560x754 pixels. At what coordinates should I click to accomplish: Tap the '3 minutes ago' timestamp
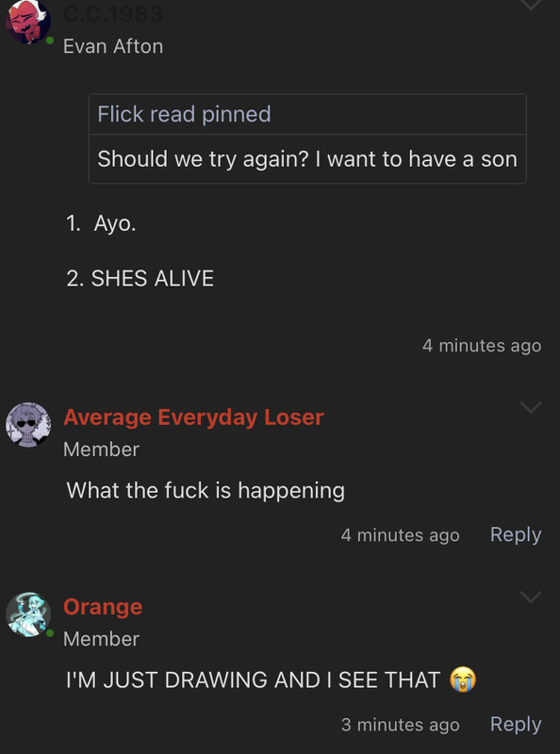click(401, 725)
